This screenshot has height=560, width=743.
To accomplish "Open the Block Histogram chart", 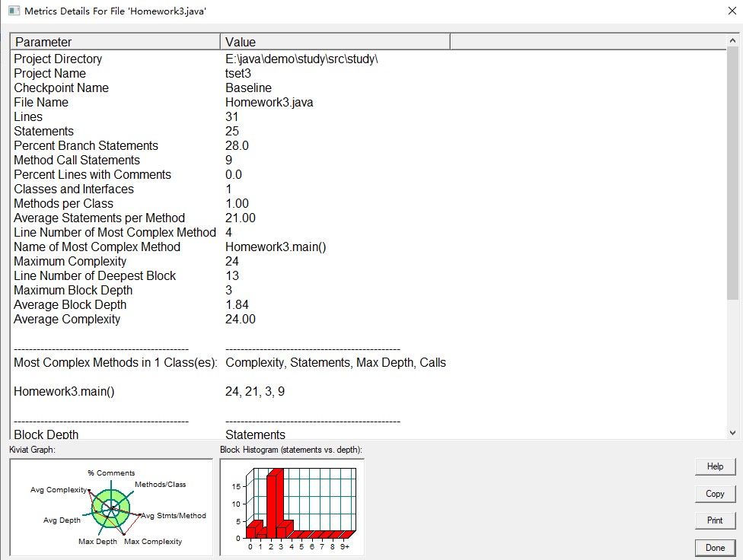I will [x=292, y=507].
